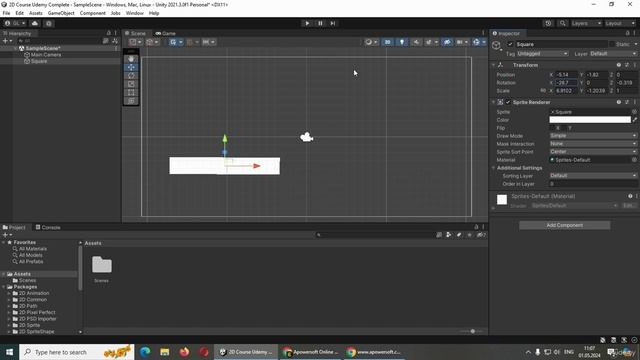Toggle scene audio icon
640x360 pixels.
(x=416, y=42)
